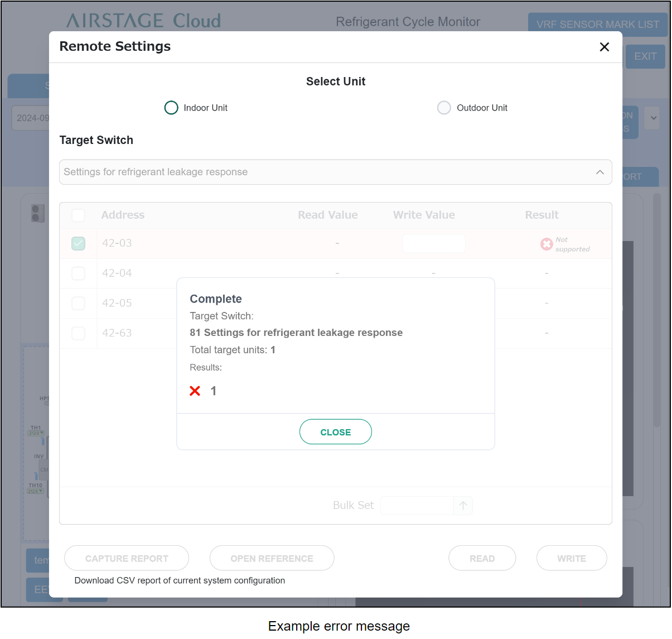Click the CAPTURE REPORT button
672x639 pixels.
(127, 558)
